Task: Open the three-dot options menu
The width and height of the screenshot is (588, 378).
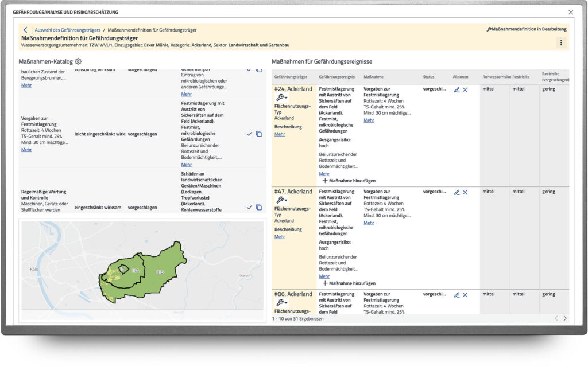Action: pyautogui.click(x=560, y=42)
